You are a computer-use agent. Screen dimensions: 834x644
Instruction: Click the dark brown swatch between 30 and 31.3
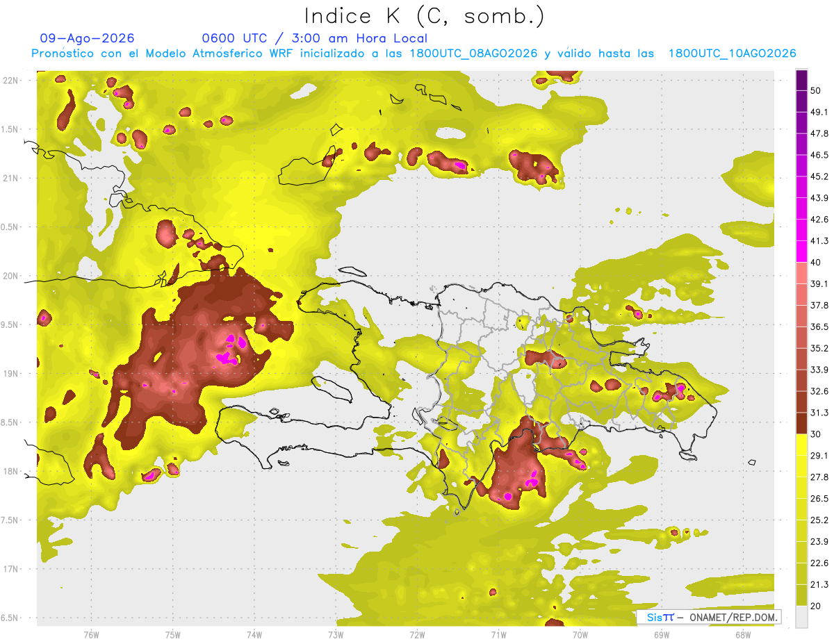click(801, 424)
